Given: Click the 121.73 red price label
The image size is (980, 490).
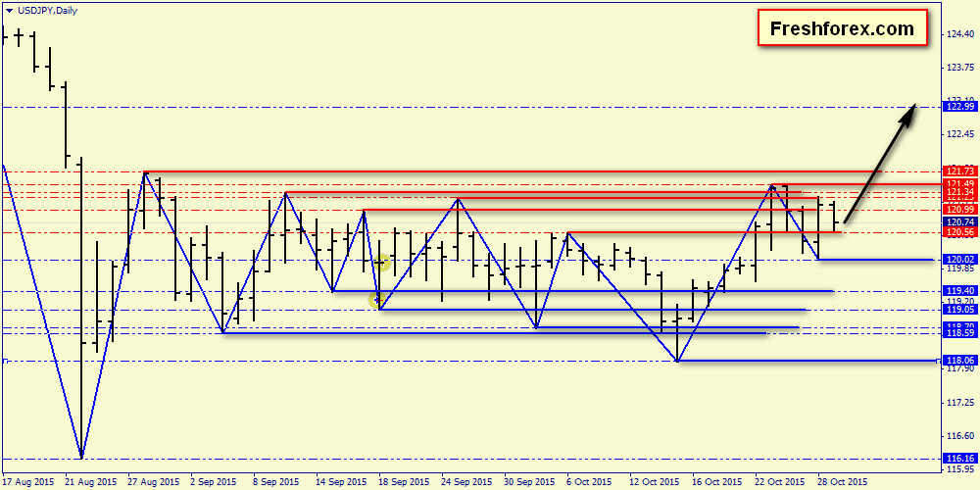Looking at the screenshot, I should click(x=959, y=171).
